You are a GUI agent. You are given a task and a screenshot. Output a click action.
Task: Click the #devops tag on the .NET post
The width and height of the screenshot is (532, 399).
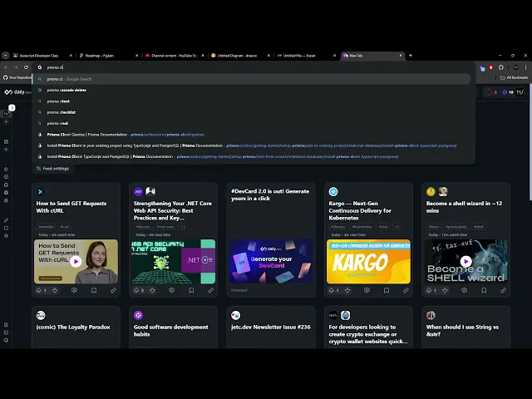pyautogui.click(x=143, y=227)
